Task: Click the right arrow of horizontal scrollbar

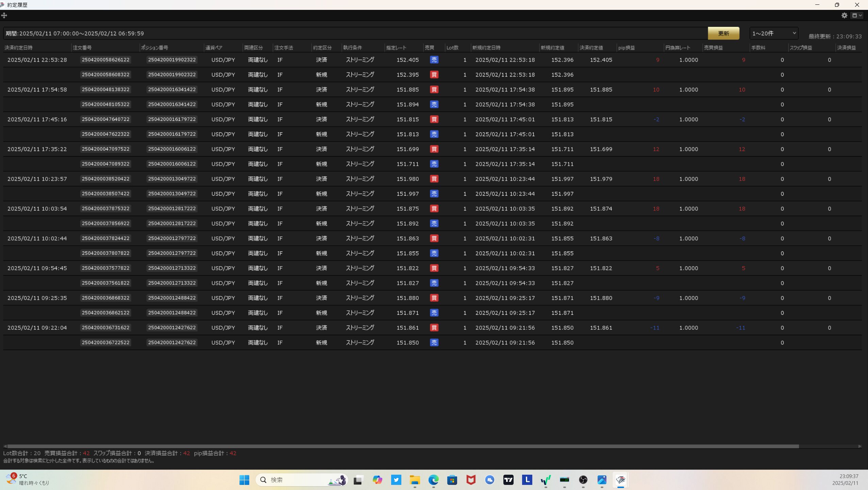Action: [x=860, y=446]
